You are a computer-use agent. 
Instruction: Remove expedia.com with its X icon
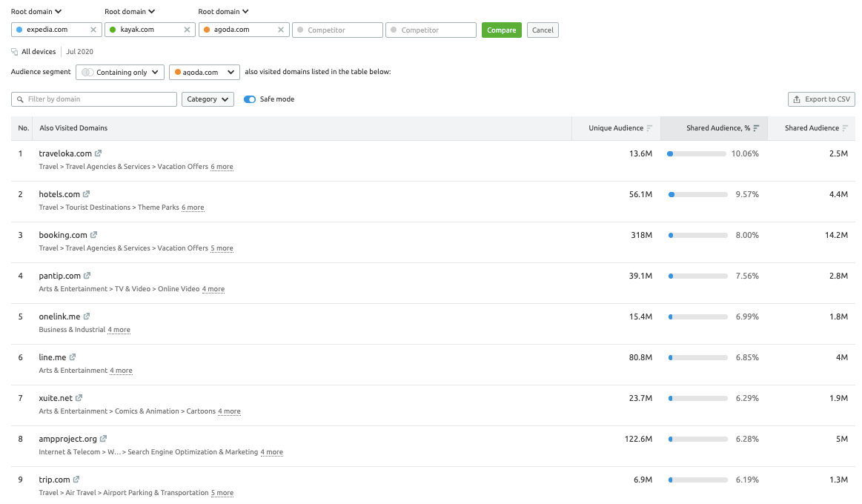click(93, 30)
